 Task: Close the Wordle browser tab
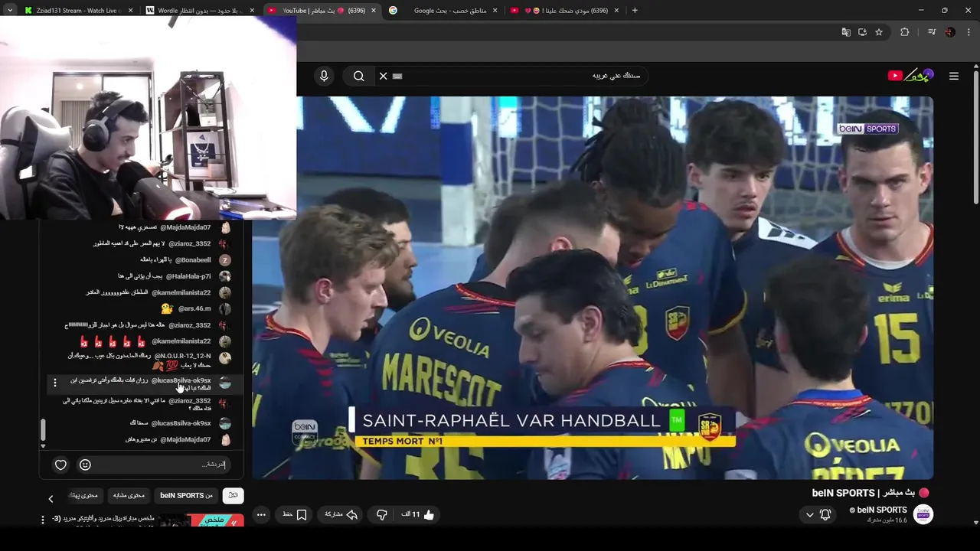coord(252,11)
